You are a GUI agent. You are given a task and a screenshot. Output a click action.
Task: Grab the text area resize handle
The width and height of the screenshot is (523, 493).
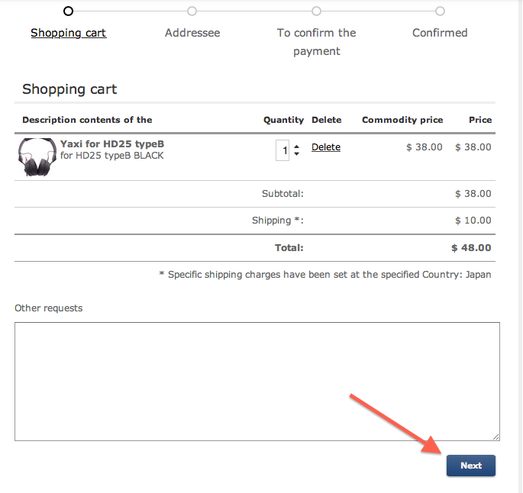pyautogui.click(x=496, y=437)
